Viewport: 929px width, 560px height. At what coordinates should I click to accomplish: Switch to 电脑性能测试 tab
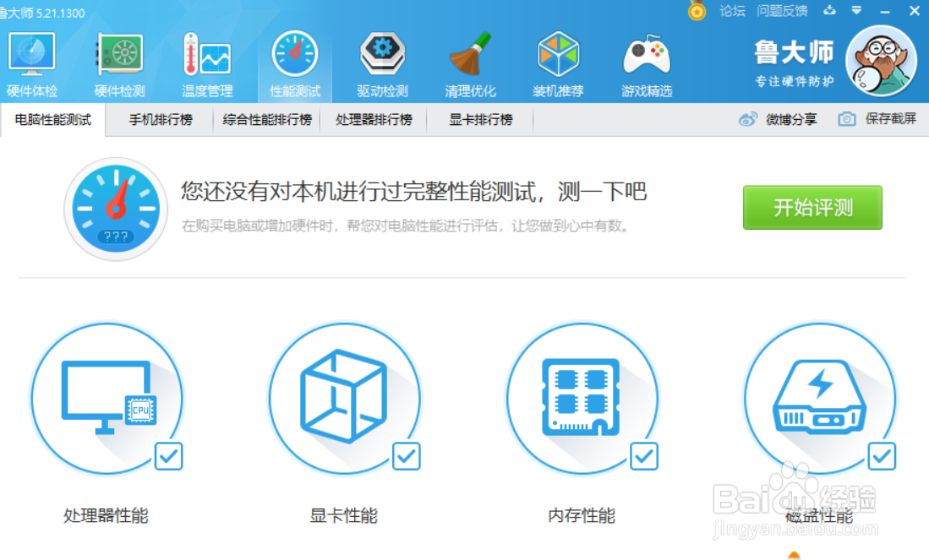point(52,120)
